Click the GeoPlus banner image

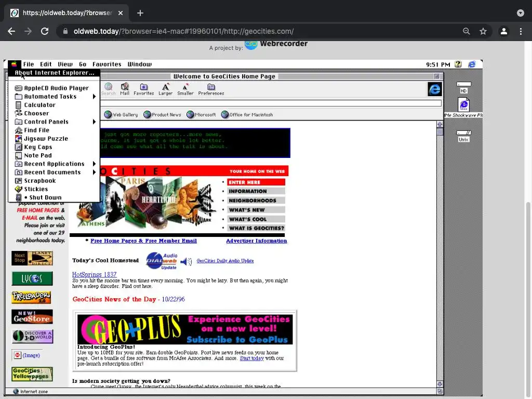point(185,329)
